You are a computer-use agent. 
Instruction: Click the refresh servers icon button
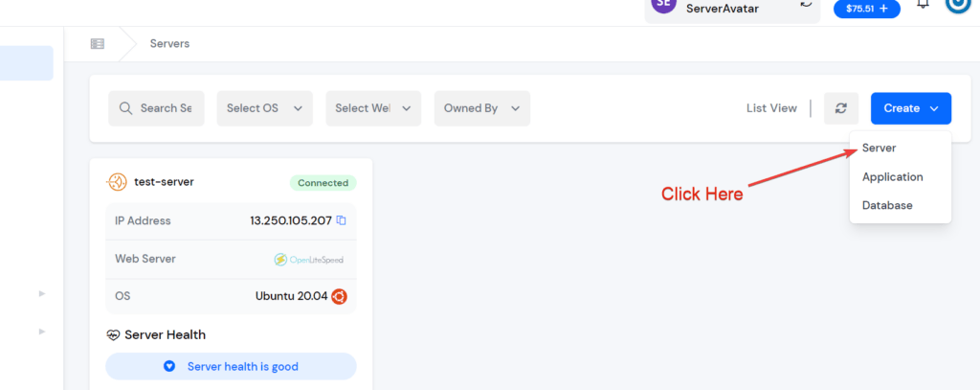[840, 108]
